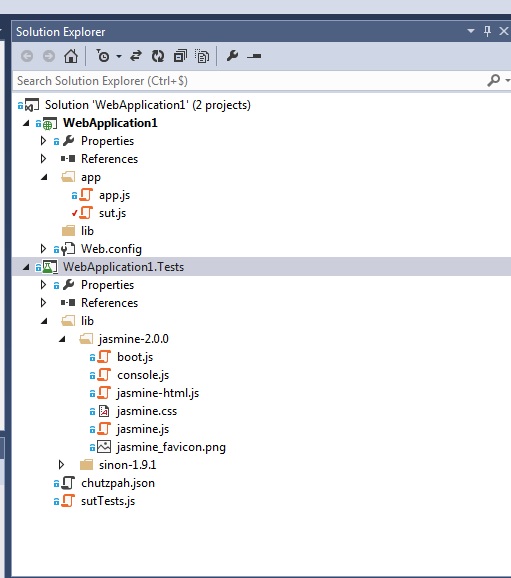Viewport: 511px width, 578px height.
Task: Select the WebApplication1 project
Action: point(110,123)
